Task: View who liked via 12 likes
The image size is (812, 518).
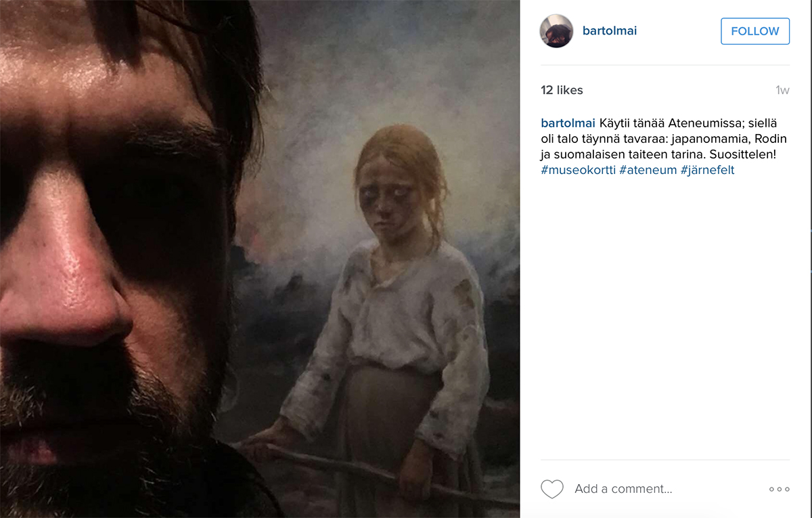Action: point(562,90)
